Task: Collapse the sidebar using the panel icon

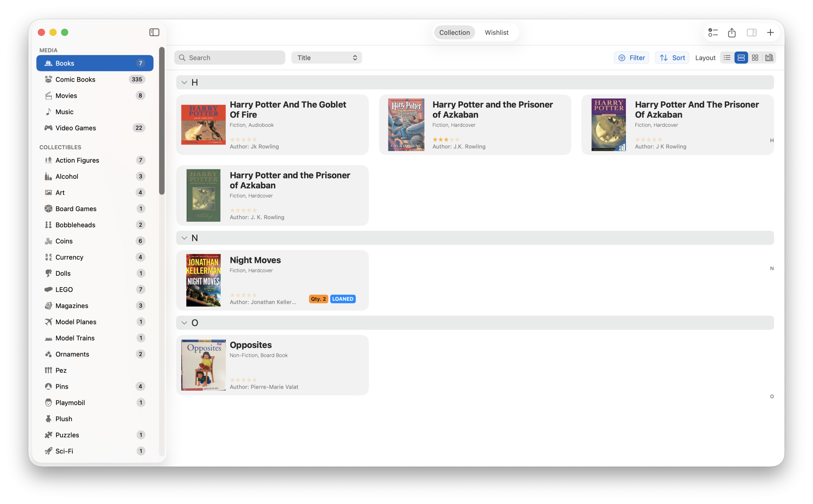Action: [x=154, y=32]
